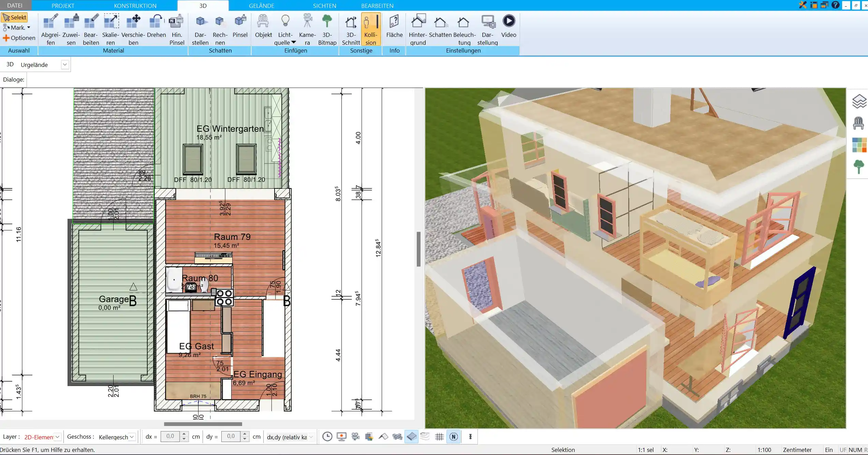
Task: Click Optionen in the Auswahl group
Action: pos(19,38)
